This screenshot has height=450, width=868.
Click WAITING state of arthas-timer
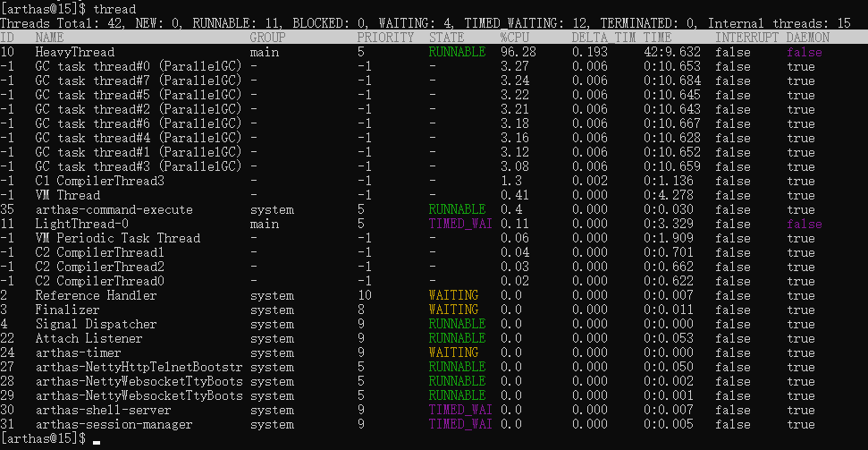click(453, 352)
